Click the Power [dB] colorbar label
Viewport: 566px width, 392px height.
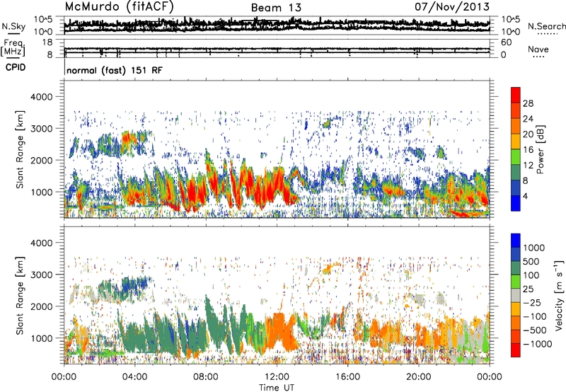[541, 149]
